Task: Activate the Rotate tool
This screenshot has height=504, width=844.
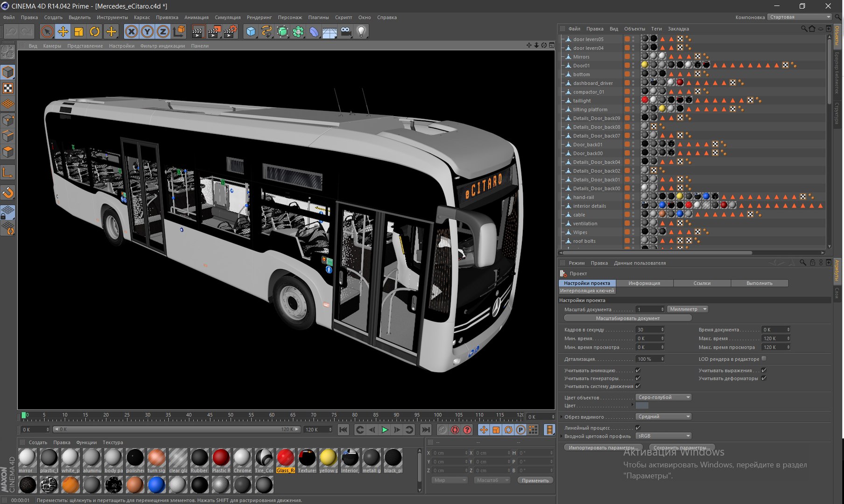Action: point(95,32)
